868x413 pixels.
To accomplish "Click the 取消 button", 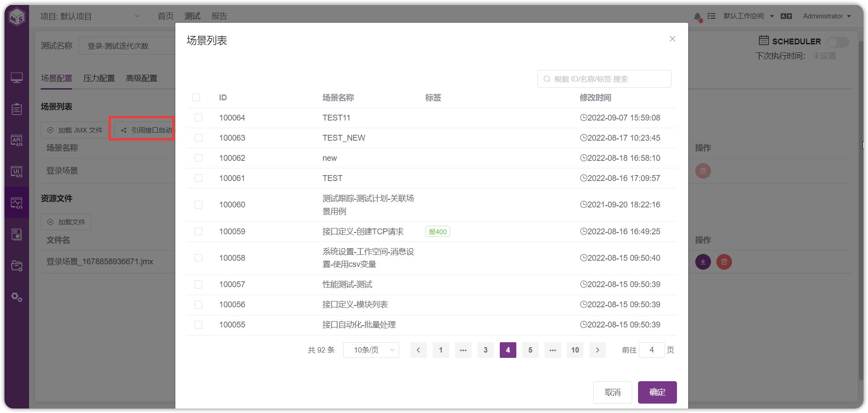I will click(x=613, y=392).
